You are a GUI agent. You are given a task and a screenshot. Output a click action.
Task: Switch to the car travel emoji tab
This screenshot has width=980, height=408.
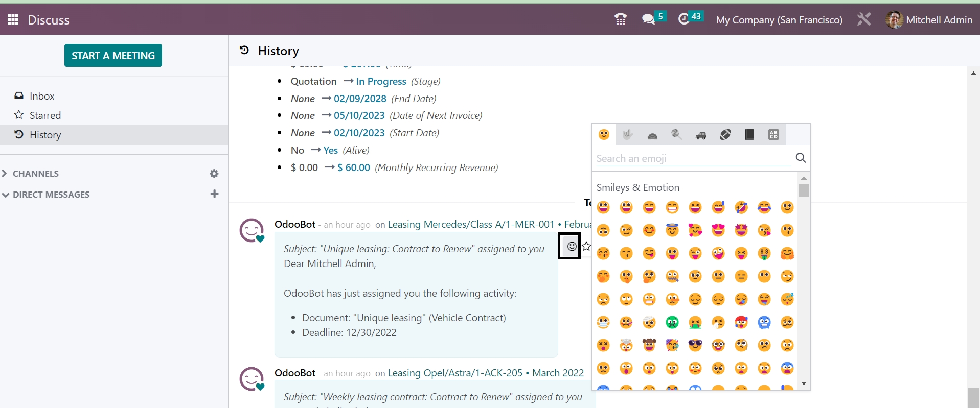pyautogui.click(x=701, y=135)
